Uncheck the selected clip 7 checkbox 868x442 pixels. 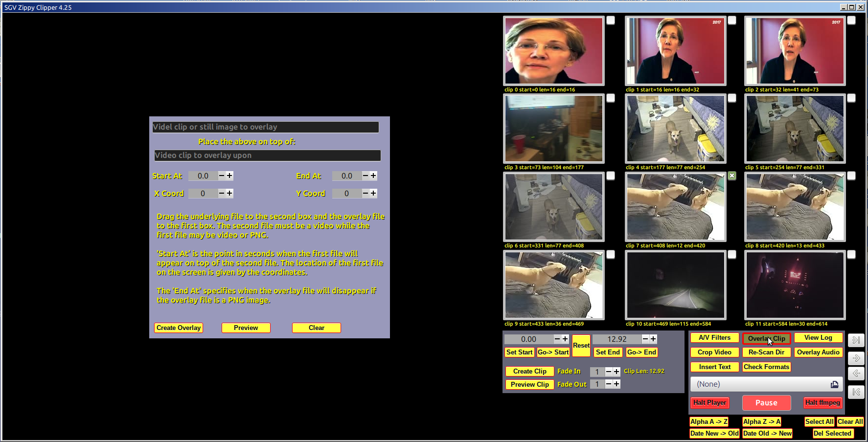[x=731, y=176]
